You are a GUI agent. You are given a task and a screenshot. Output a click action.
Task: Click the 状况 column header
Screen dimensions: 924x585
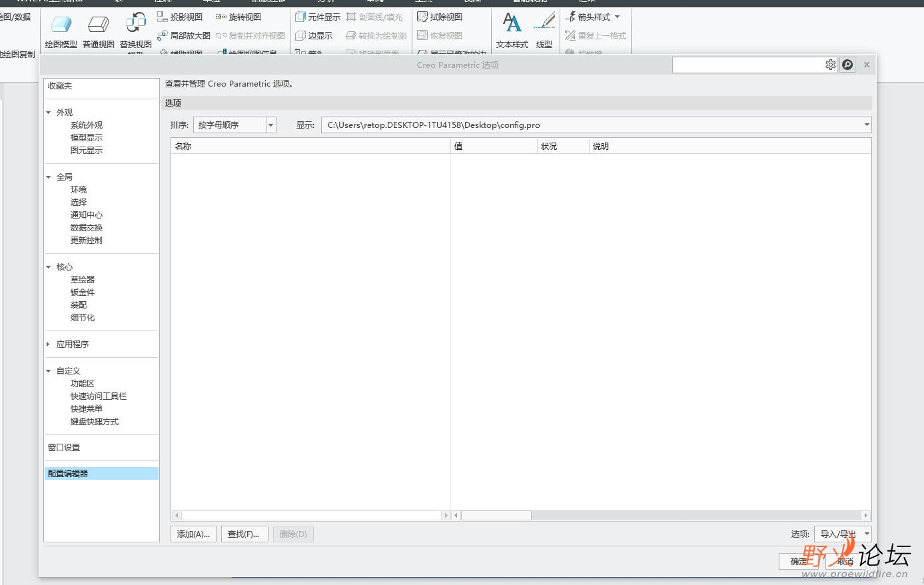(x=563, y=146)
